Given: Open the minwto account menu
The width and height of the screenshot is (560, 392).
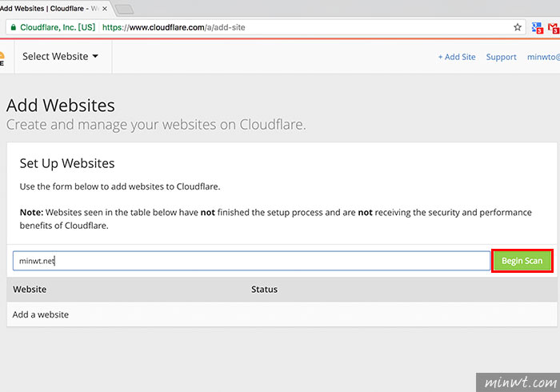Looking at the screenshot, I should coord(543,57).
